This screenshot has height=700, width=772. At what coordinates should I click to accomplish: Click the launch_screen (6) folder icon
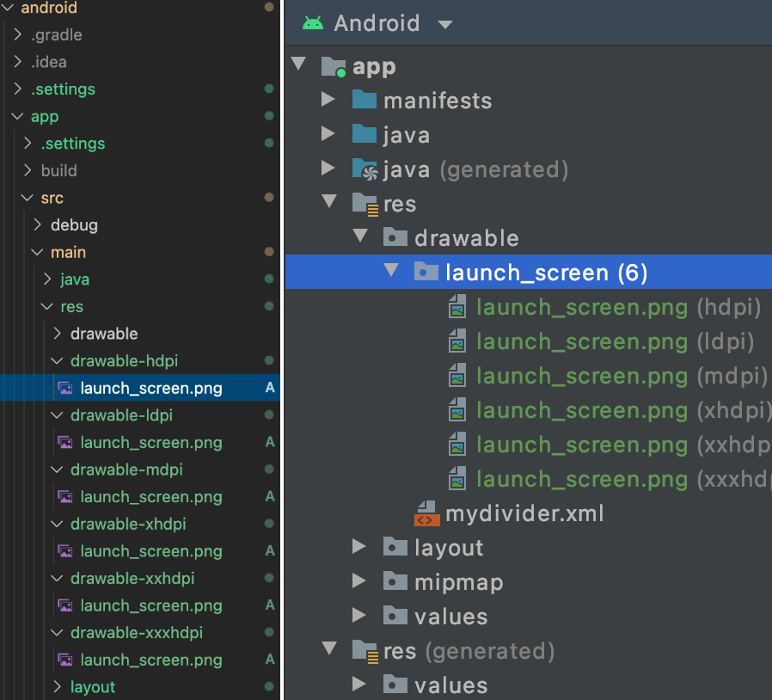point(426,272)
